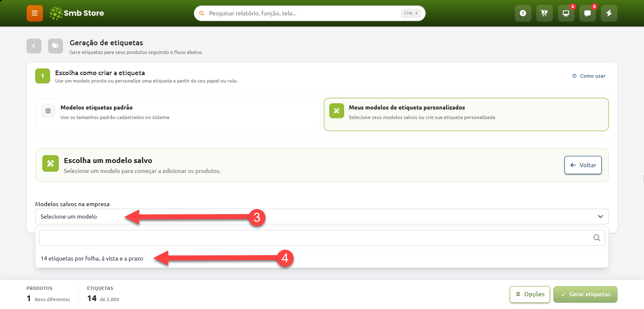The image size is (644, 309).
Task: Collapse dropdown using the chevron arrow
Action: click(601, 217)
